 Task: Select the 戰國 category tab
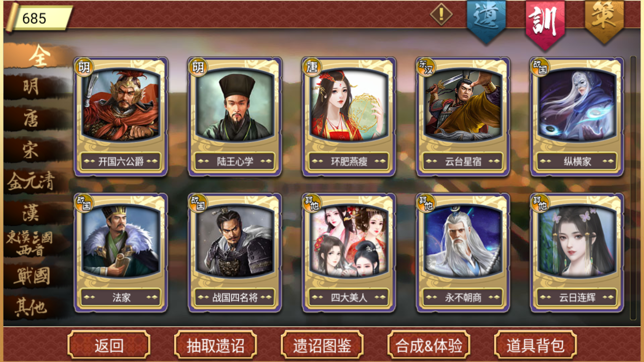point(31,276)
